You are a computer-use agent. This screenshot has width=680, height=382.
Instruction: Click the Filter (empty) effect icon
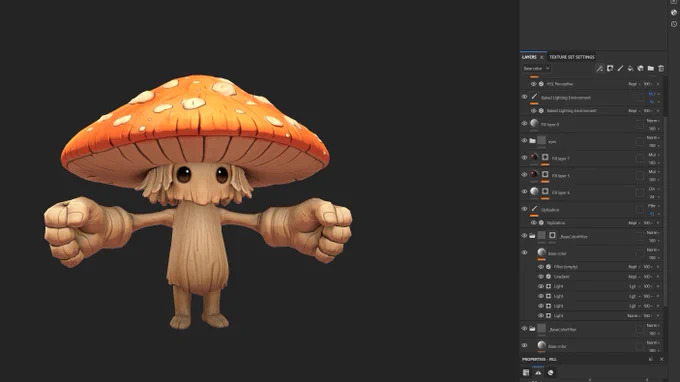click(548, 267)
